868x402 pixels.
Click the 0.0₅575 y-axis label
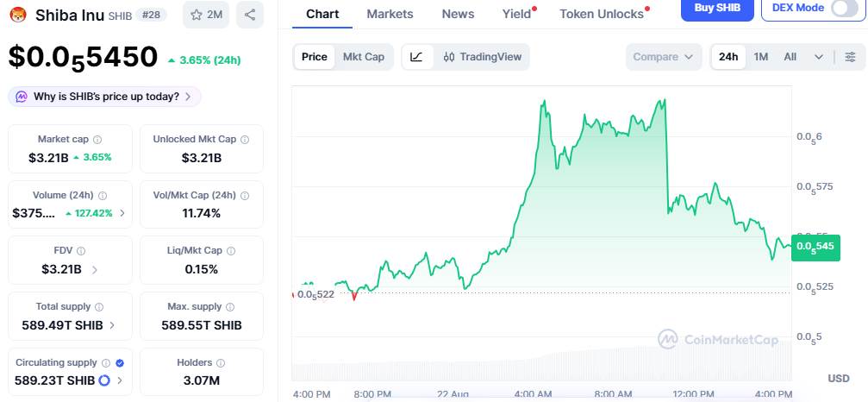click(815, 187)
